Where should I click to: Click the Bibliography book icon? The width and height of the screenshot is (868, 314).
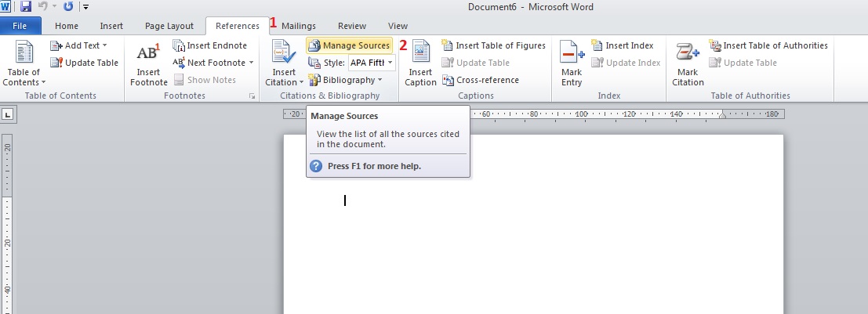(314, 80)
